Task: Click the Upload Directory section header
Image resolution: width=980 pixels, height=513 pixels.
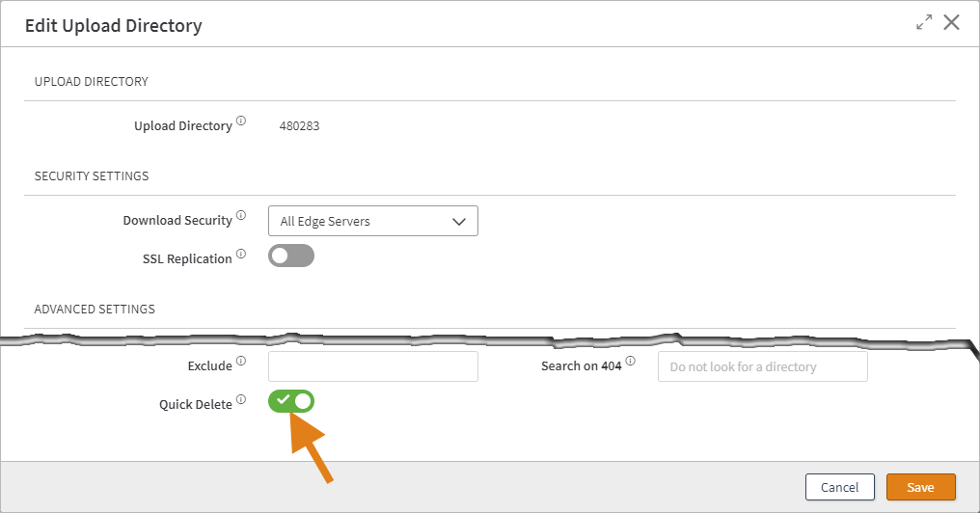Action: [92, 82]
